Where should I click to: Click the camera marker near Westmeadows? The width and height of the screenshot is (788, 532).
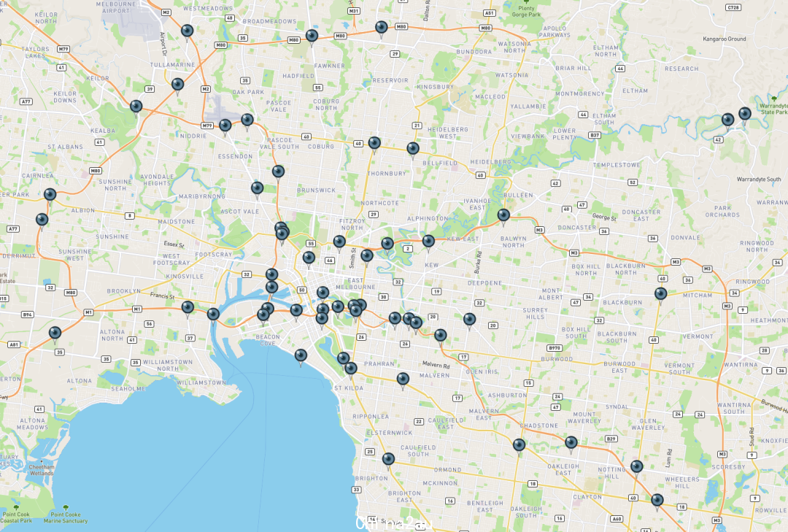(187, 32)
